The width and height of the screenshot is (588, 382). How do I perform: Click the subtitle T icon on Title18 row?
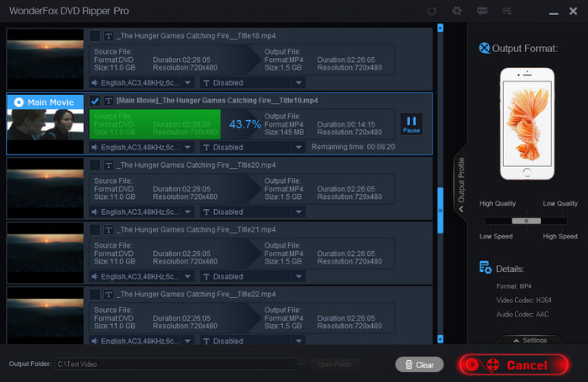[x=207, y=83]
